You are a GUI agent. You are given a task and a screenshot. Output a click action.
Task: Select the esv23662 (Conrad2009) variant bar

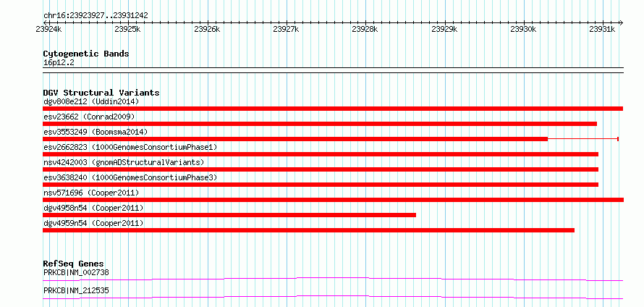pyautogui.click(x=320, y=124)
